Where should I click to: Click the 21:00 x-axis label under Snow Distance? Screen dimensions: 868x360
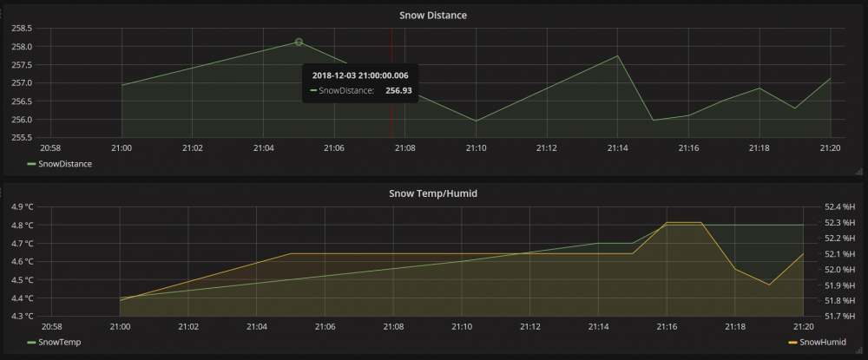[x=122, y=148]
